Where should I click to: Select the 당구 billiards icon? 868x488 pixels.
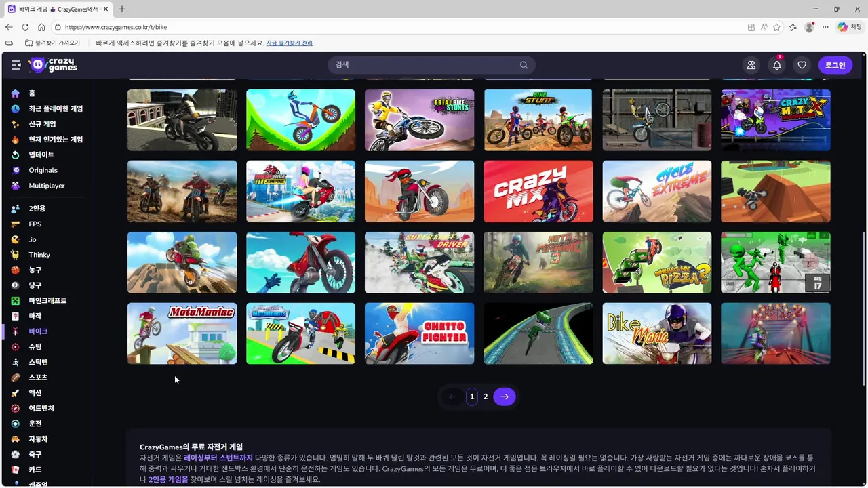tap(16, 285)
